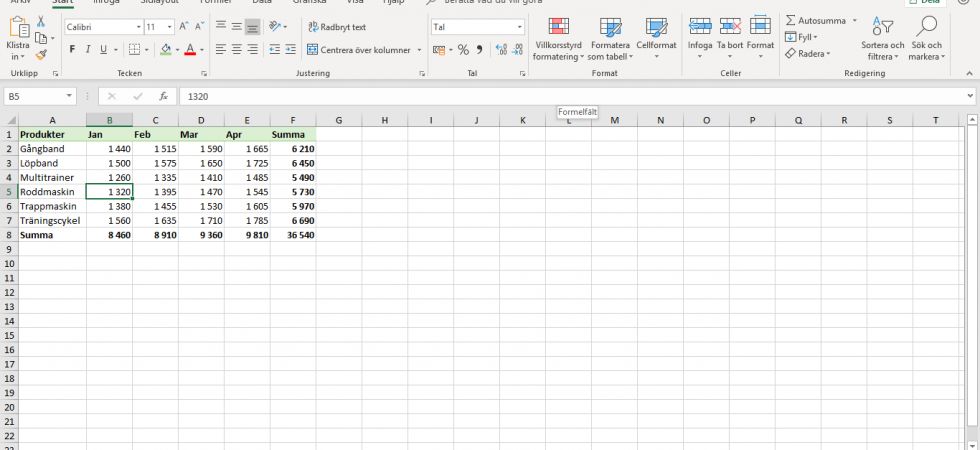Open the Name Box dropdown arrow
The image size is (980, 450).
[x=69, y=96]
